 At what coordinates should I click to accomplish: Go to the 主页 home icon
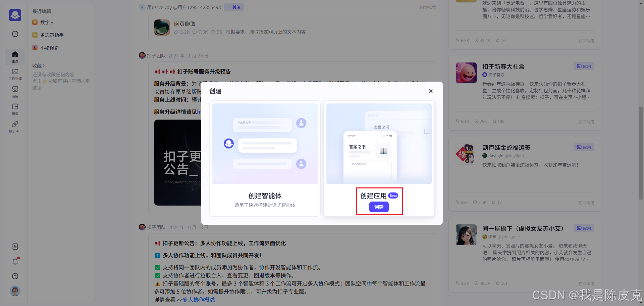[15, 57]
